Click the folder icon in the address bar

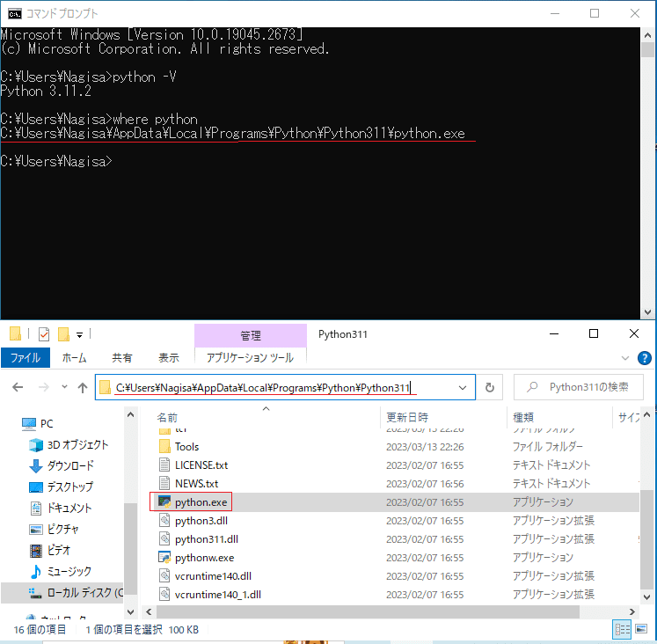105,388
